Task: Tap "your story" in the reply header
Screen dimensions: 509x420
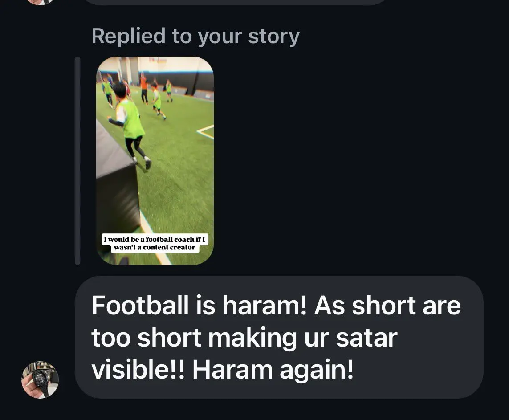Action: [x=248, y=37]
